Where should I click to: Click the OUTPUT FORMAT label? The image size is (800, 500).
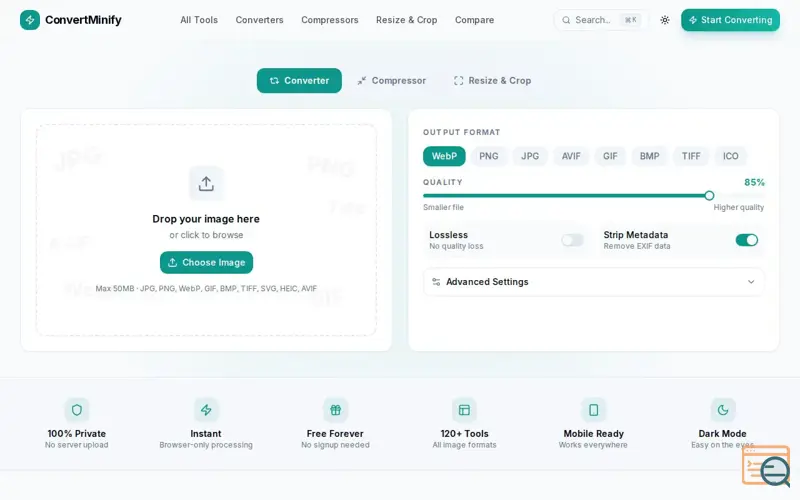(461, 132)
